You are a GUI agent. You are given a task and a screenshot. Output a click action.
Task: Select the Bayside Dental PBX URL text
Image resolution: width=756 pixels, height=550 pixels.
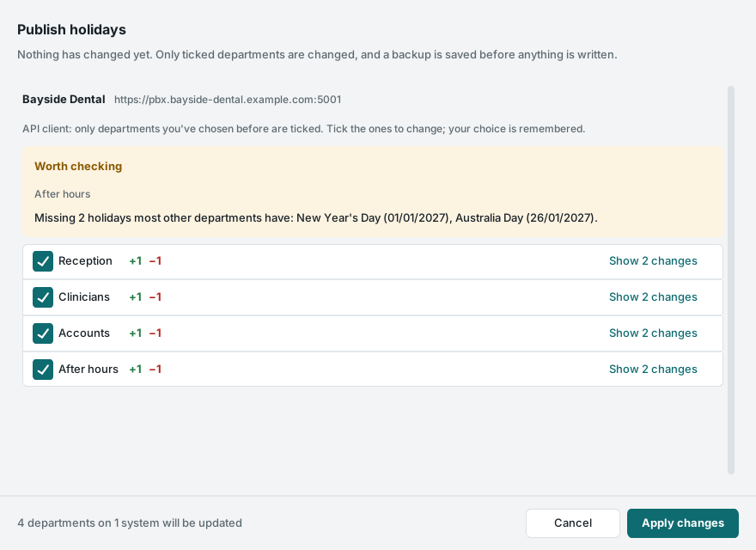click(228, 100)
